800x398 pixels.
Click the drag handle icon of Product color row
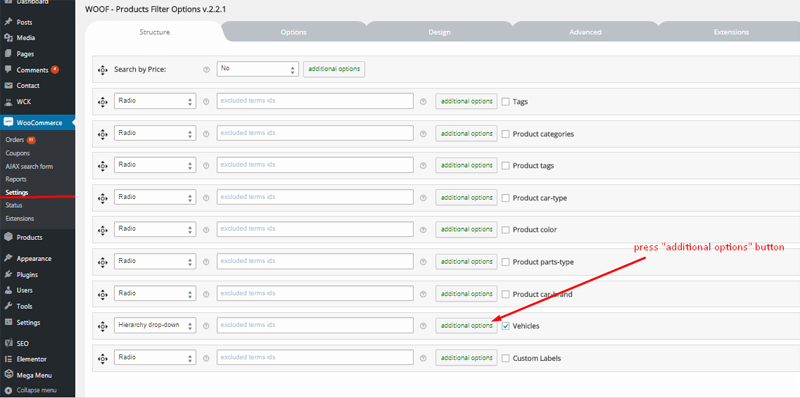(x=102, y=230)
